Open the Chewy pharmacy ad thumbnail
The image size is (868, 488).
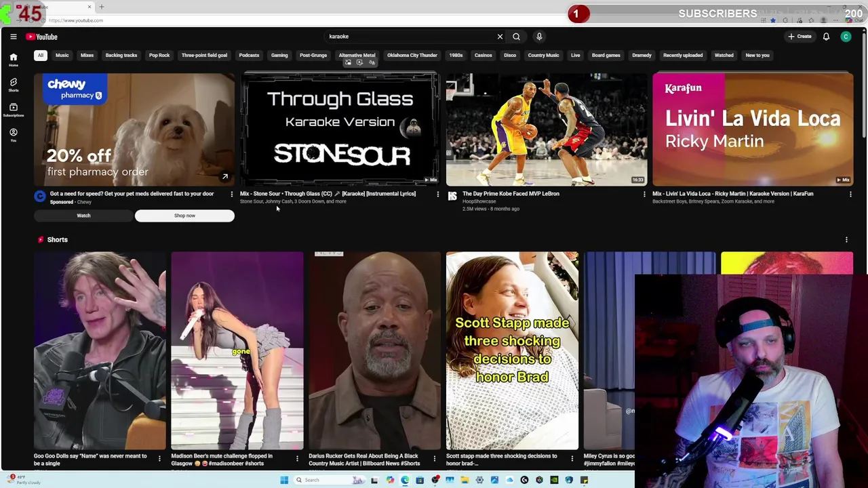point(134,129)
